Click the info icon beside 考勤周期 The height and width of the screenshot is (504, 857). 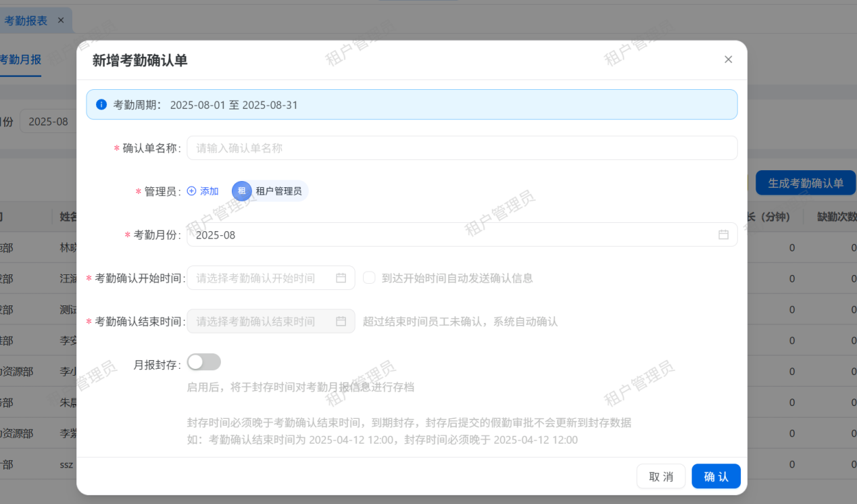click(x=101, y=105)
